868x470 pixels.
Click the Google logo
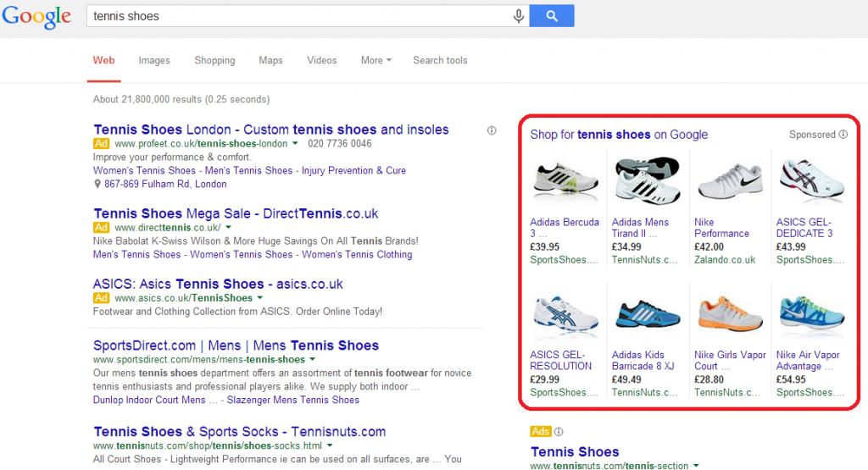click(x=36, y=17)
